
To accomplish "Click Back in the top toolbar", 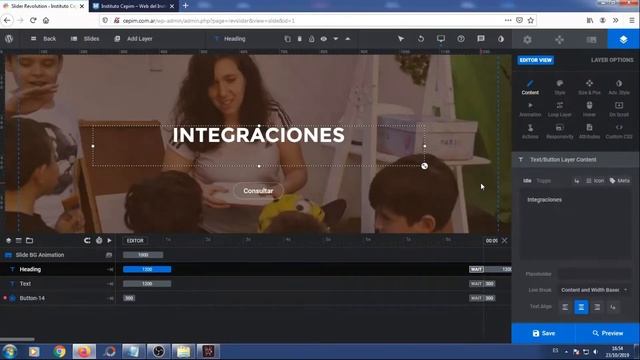I will [x=43, y=39].
